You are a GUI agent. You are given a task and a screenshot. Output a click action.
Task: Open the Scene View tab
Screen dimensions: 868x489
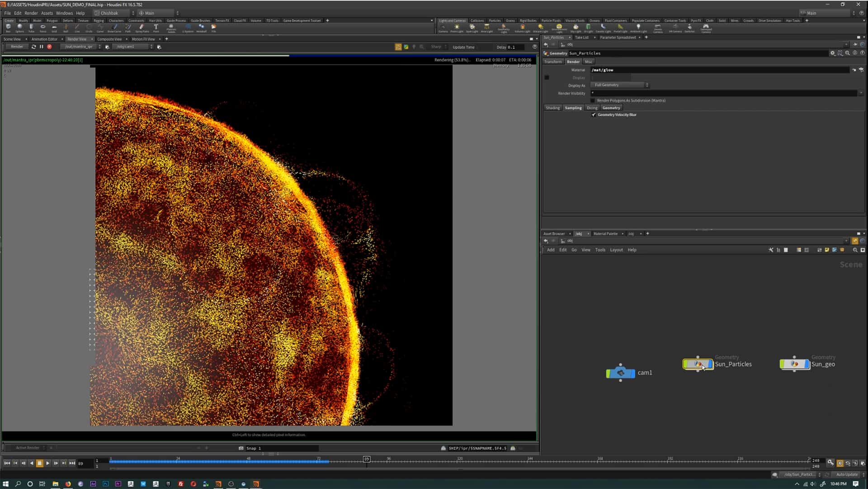[12, 39]
